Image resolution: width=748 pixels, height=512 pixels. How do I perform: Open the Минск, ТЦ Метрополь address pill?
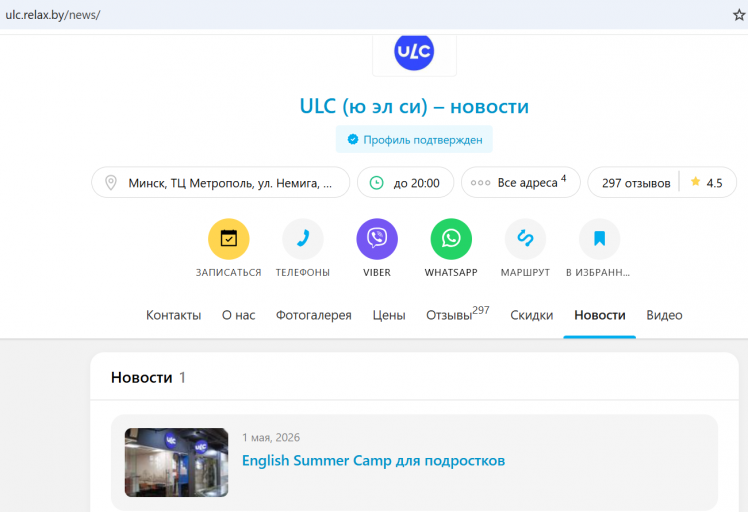pos(220,182)
